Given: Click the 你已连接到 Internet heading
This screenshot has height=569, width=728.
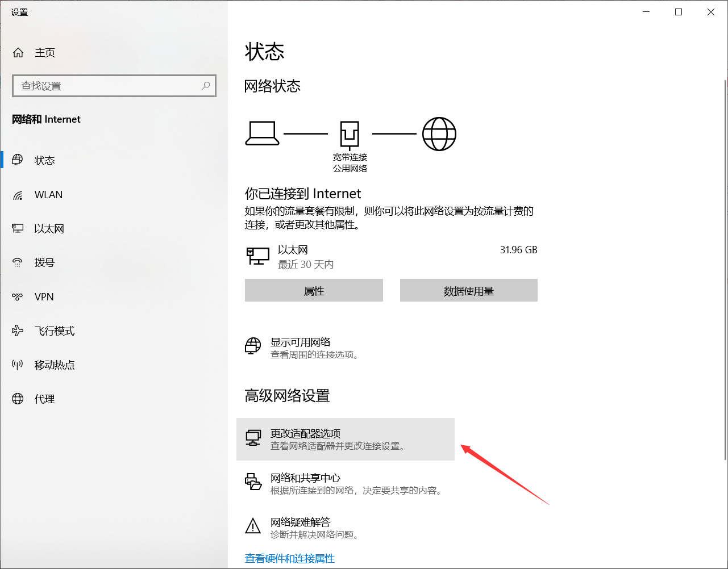Looking at the screenshot, I should point(303,194).
